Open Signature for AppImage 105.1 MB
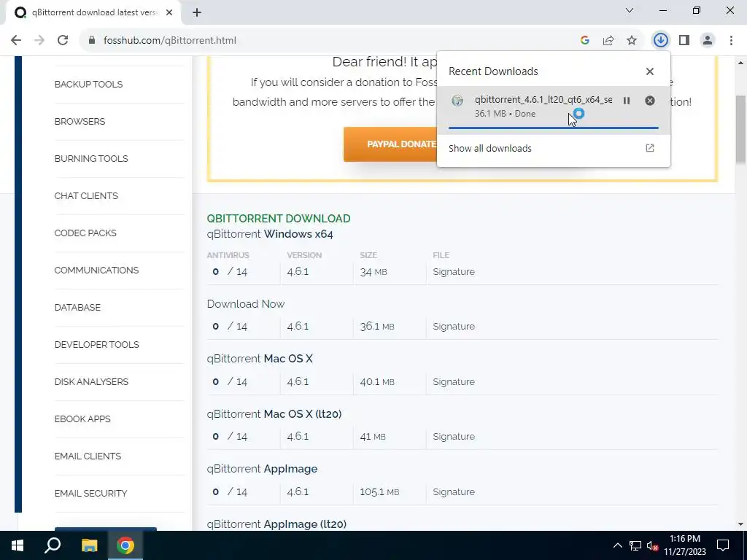This screenshot has height=560, width=747. pyautogui.click(x=454, y=492)
